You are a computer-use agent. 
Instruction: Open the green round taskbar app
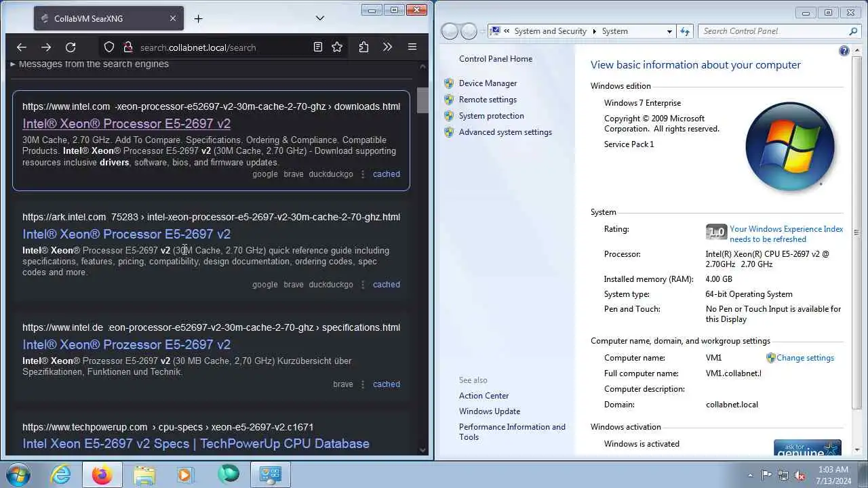(229, 474)
